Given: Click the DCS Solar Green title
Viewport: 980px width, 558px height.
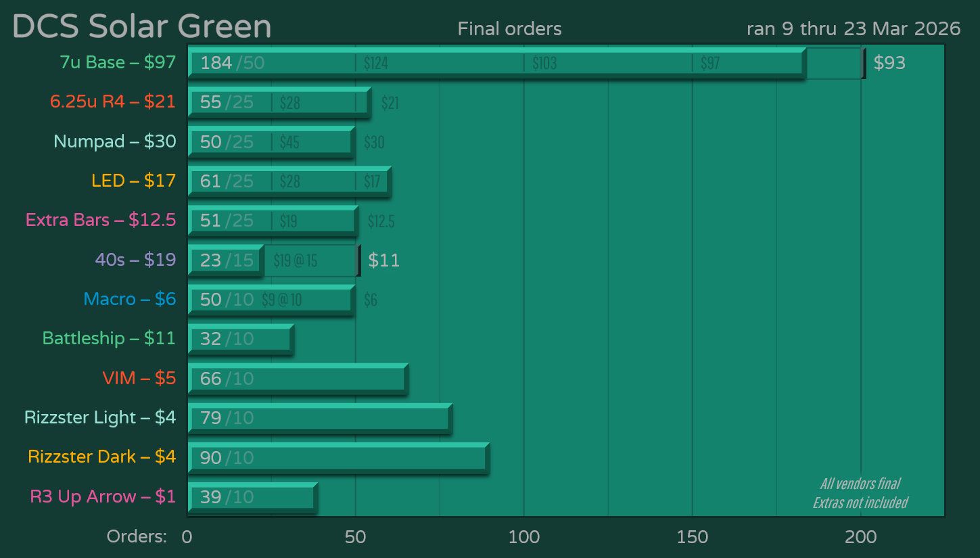Looking at the screenshot, I should pos(141,26).
